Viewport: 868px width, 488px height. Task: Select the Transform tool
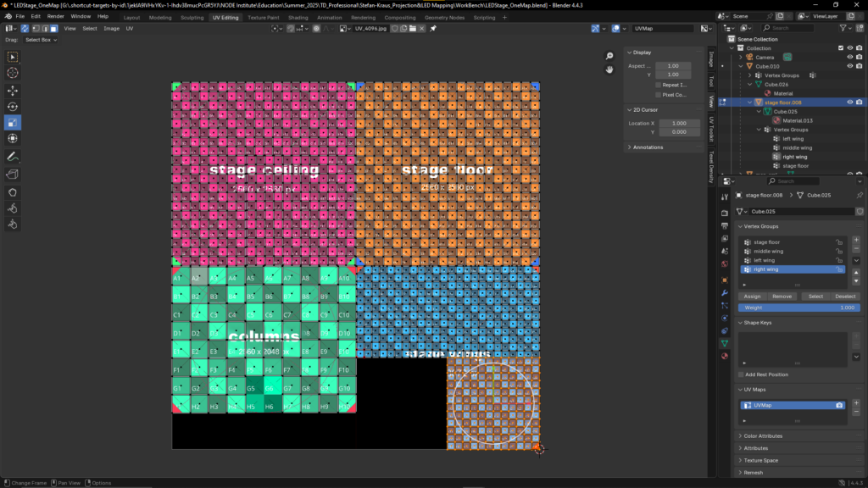(x=12, y=138)
